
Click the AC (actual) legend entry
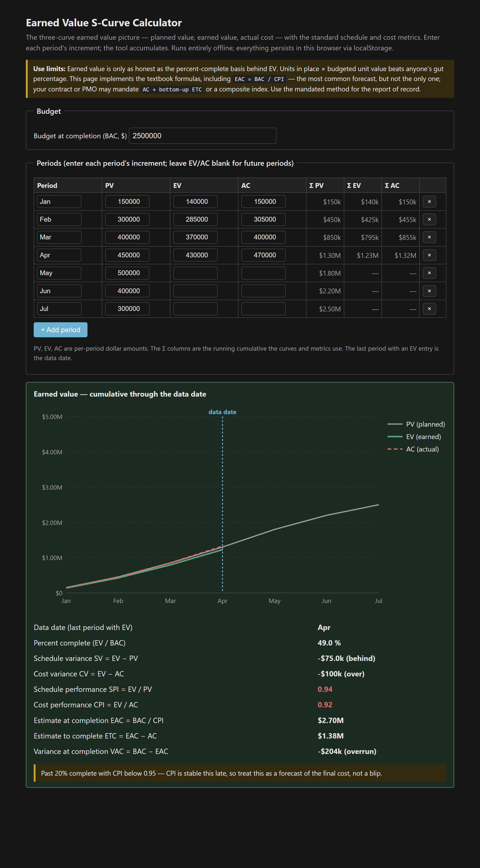point(413,449)
